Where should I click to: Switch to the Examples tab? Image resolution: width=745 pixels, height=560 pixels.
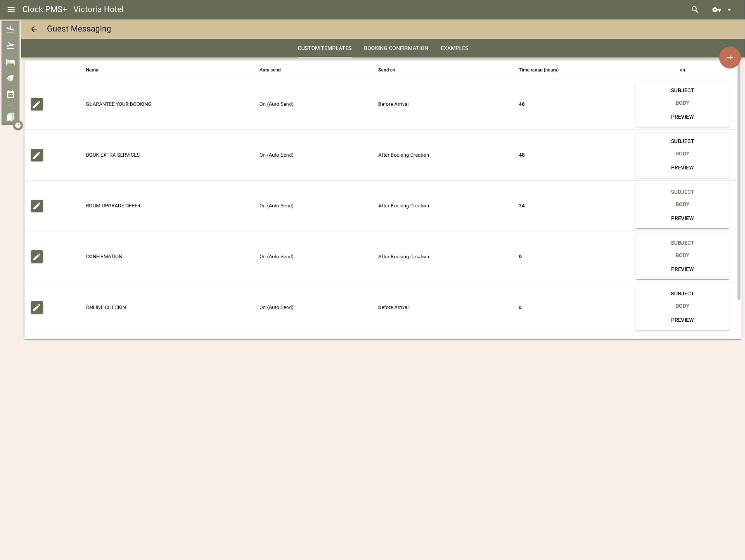[454, 48]
